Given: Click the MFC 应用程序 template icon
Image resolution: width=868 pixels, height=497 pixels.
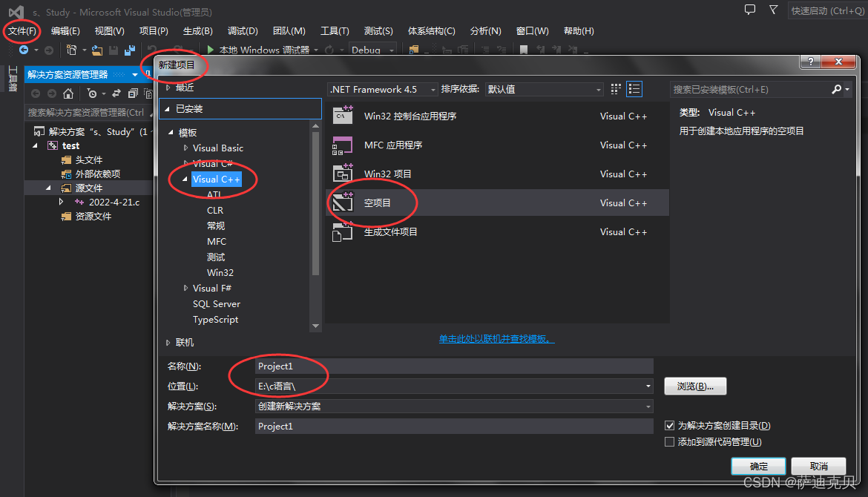Looking at the screenshot, I should pyautogui.click(x=343, y=145).
